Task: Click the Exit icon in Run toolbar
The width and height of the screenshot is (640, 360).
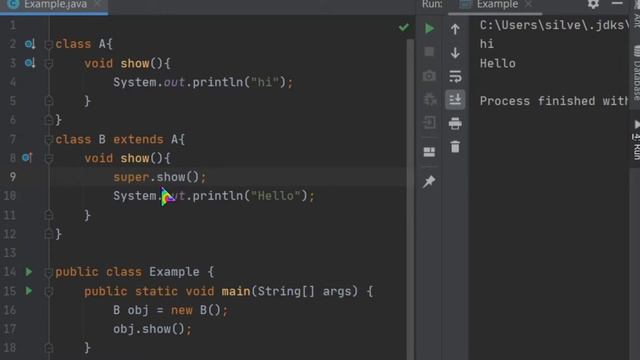Action: pos(429,122)
